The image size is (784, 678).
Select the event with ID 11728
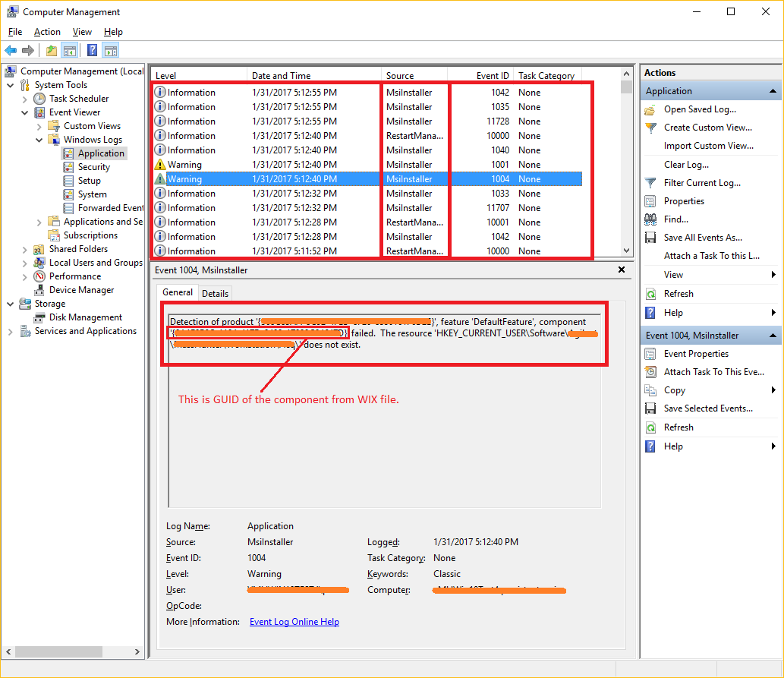(x=367, y=121)
